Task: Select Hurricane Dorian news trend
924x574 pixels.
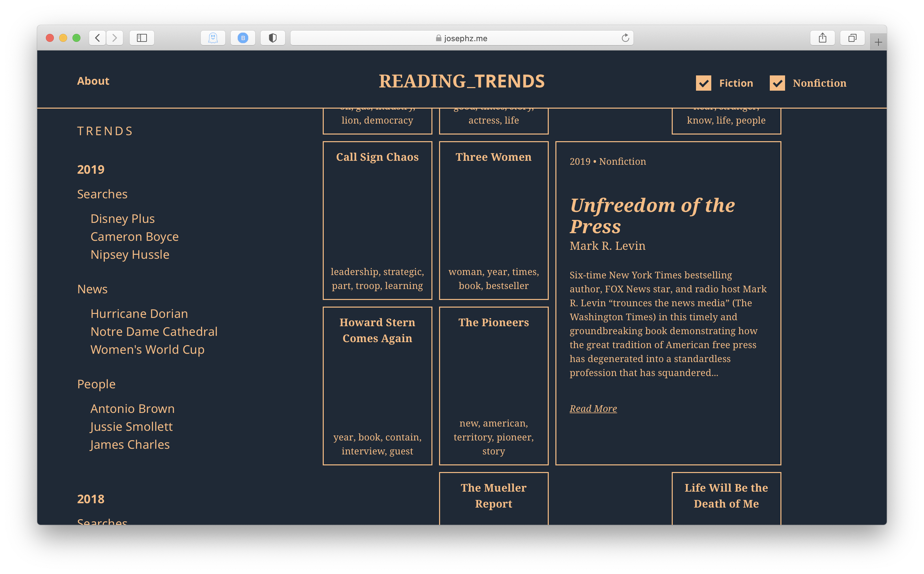Action: point(139,314)
